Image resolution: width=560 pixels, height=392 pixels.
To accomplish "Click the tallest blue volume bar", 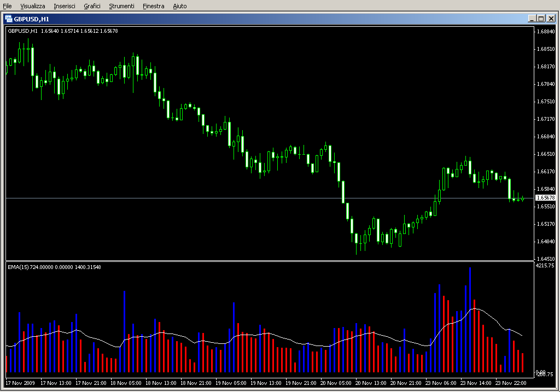I will (x=470, y=319).
